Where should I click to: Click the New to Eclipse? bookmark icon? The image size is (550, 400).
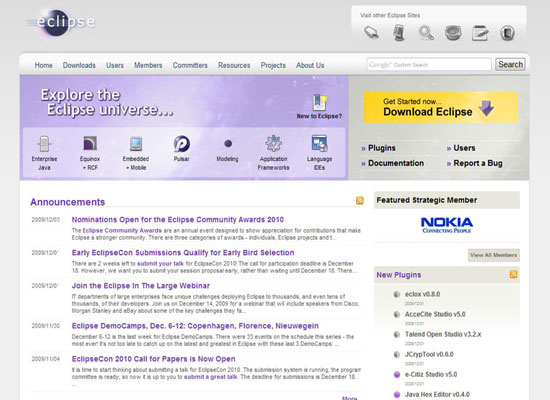[x=319, y=103]
